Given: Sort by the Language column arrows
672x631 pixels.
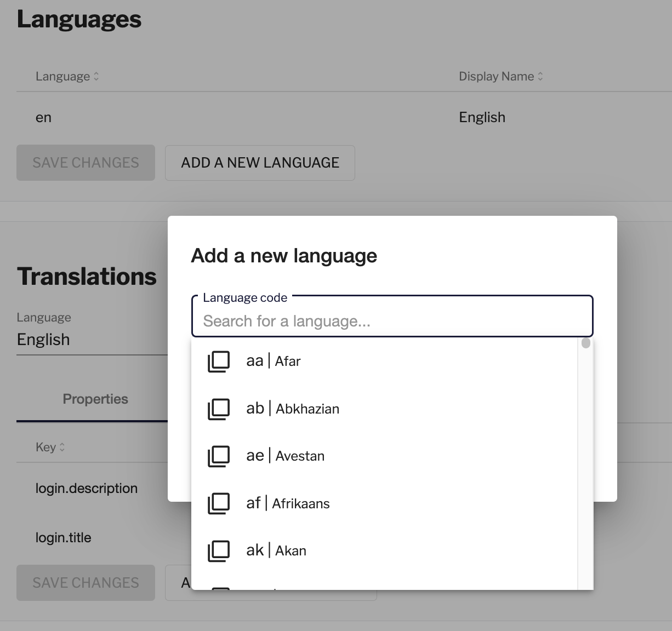Looking at the screenshot, I should 96,77.
